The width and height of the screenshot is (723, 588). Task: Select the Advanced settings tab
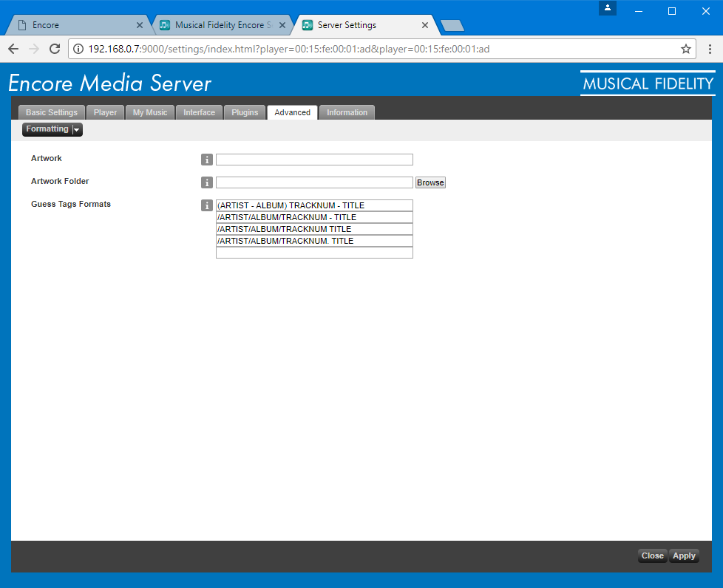(292, 112)
